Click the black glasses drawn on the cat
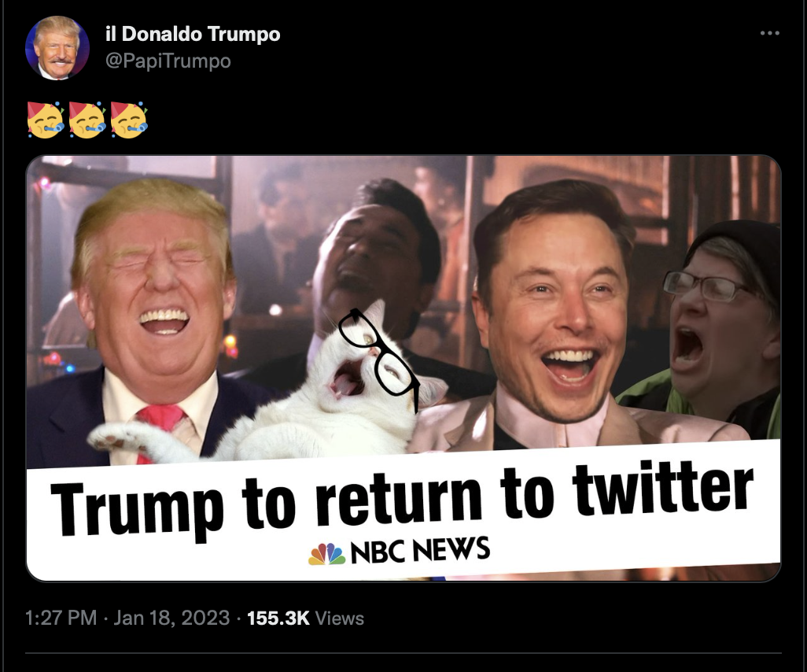This screenshot has width=807, height=672. [378, 354]
